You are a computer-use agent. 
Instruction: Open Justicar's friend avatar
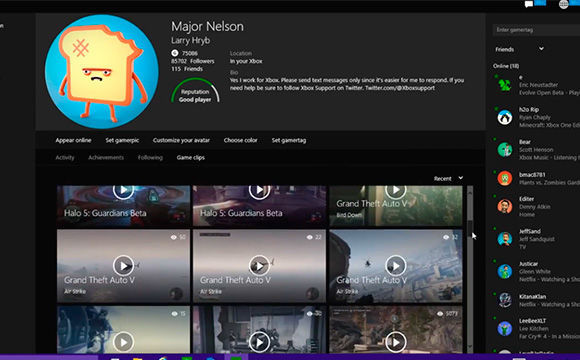point(505,271)
